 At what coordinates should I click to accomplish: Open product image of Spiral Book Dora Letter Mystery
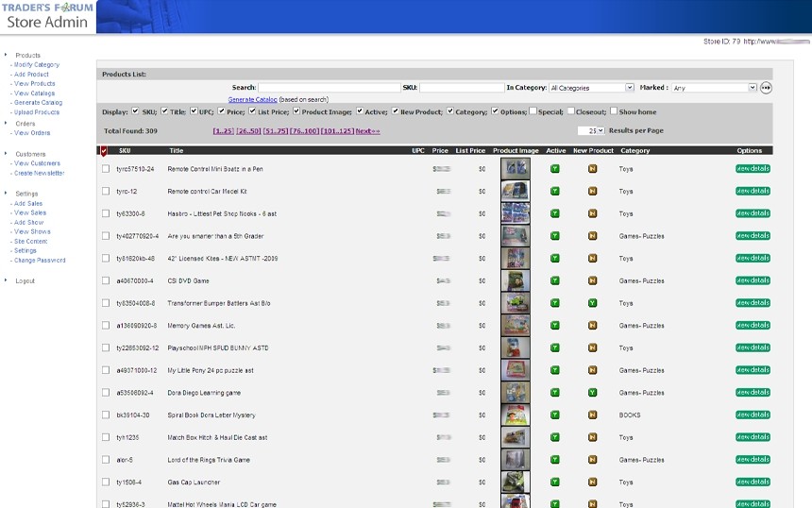pyautogui.click(x=516, y=415)
